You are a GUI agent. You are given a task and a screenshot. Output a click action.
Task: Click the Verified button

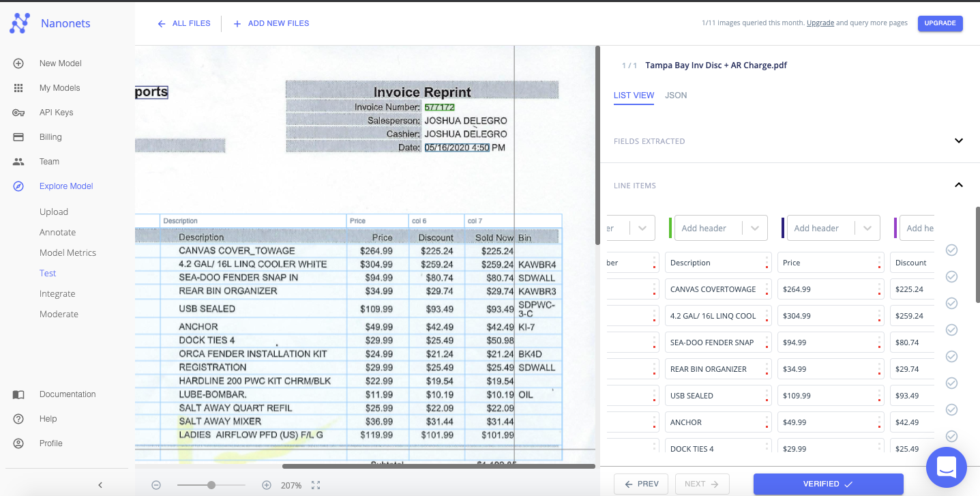click(828, 484)
